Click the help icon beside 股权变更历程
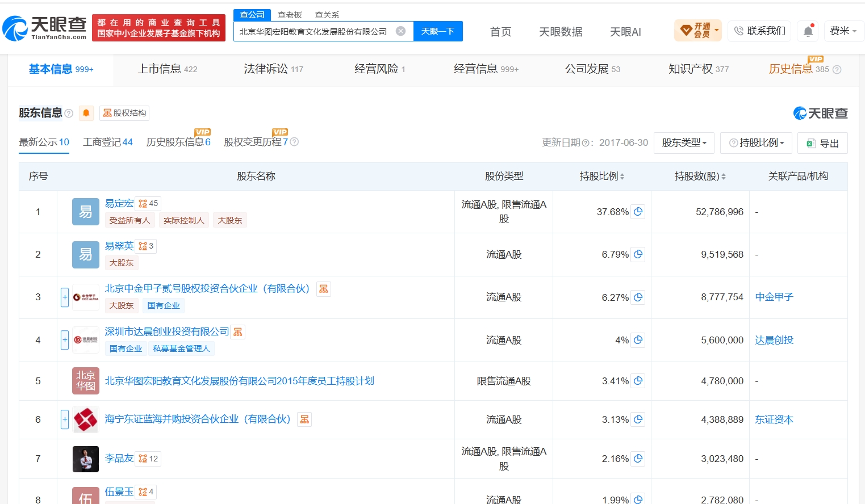This screenshot has width=865, height=504. click(294, 142)
